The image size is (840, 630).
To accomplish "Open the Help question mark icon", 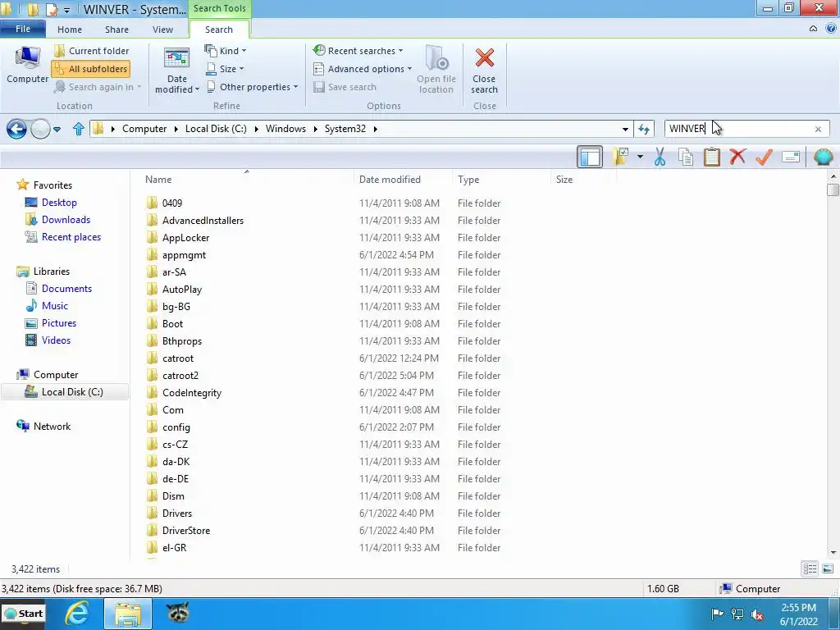I will coord(830,29).
